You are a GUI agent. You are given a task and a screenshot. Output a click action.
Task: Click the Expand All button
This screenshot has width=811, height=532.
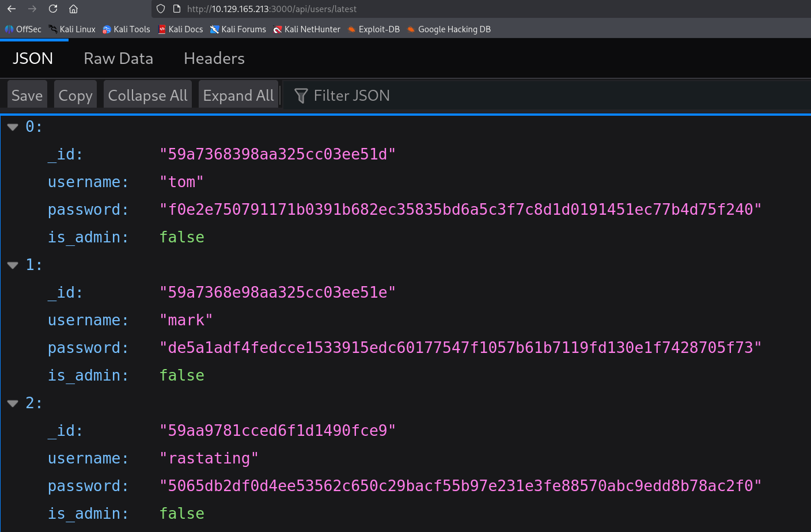(x=238, y=94)
